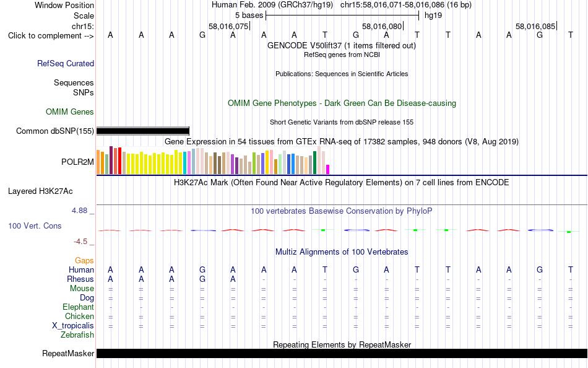Screen dimensions: 588x368
Task: Click the hg19 label beside scale bar
Action: tap(433, 15)
